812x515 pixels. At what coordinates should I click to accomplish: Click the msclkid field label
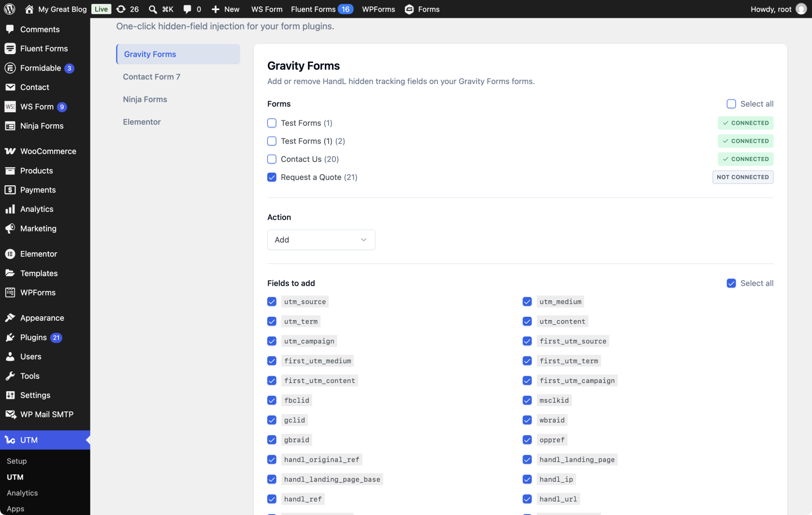point(554,400)
